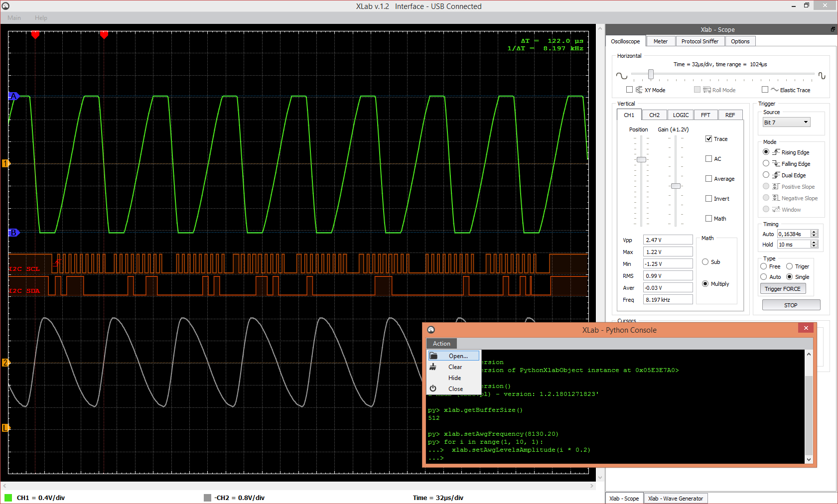Screen dimensions: 838x504
Task: Click the high frequency sine icon
Action: (x=822, y=76)
